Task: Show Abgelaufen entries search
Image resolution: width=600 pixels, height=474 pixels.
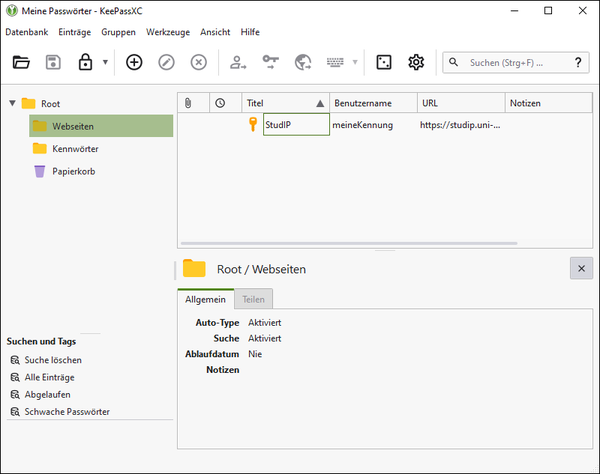Action: coord(40,394)
